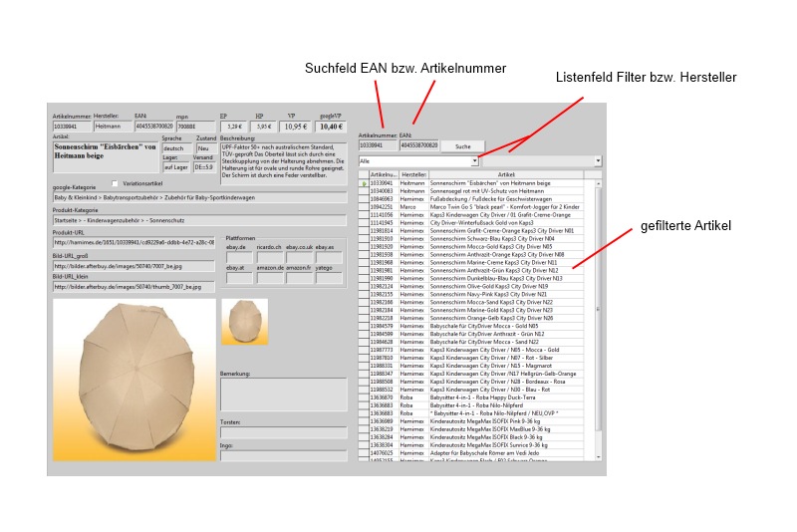Click the Hersteller field showing Heitmann
This screenshot has width=797, height=532.
(x=113, y=126)
